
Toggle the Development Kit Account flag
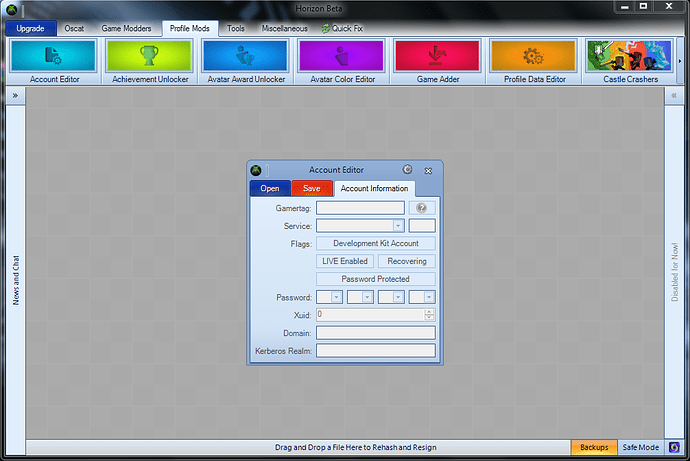376,243
